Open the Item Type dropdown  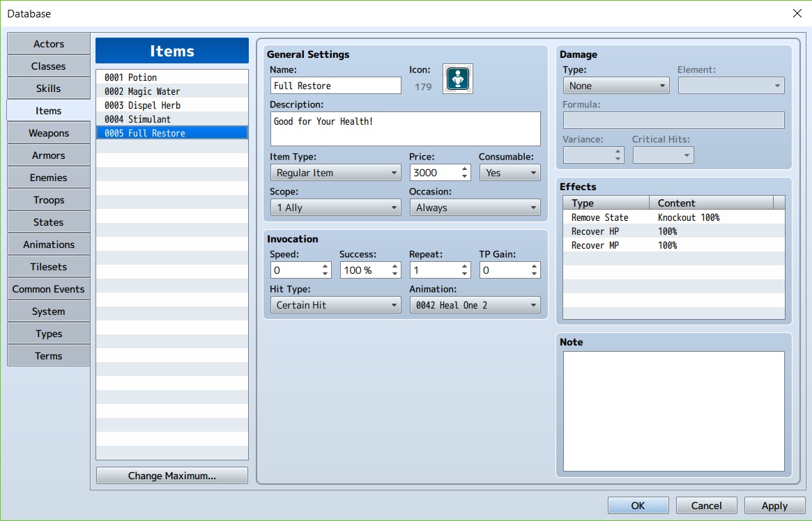(x=335, y=173)
